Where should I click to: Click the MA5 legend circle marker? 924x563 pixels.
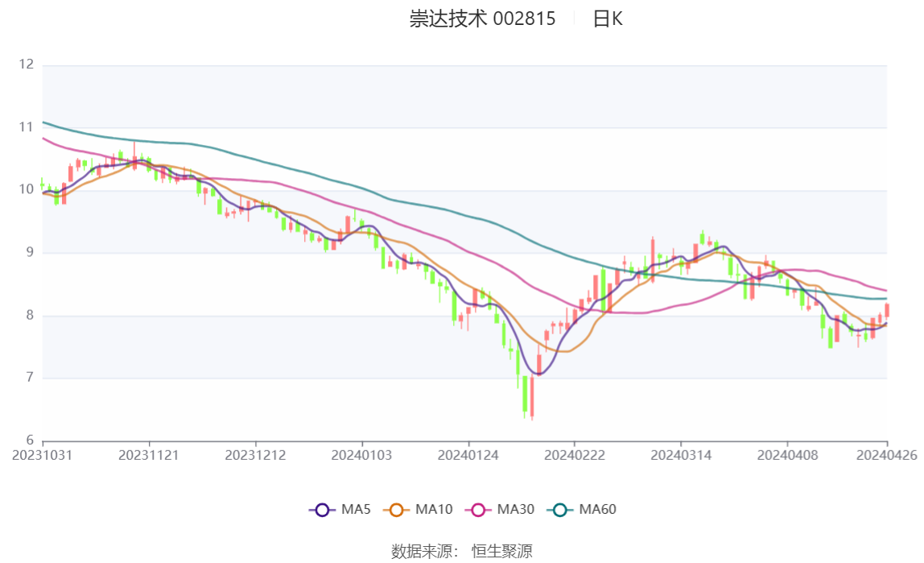(322, 510)
